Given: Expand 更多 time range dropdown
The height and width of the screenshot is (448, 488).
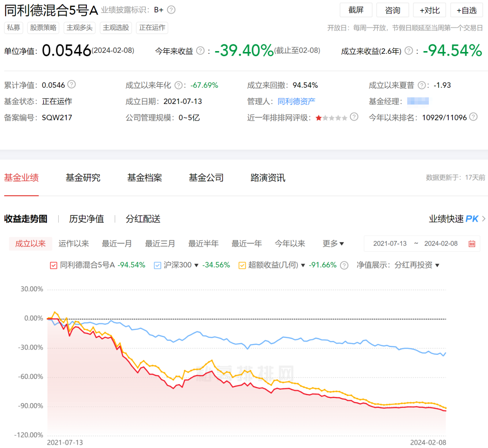Looking at the screenshot, I should coord(333,244).
